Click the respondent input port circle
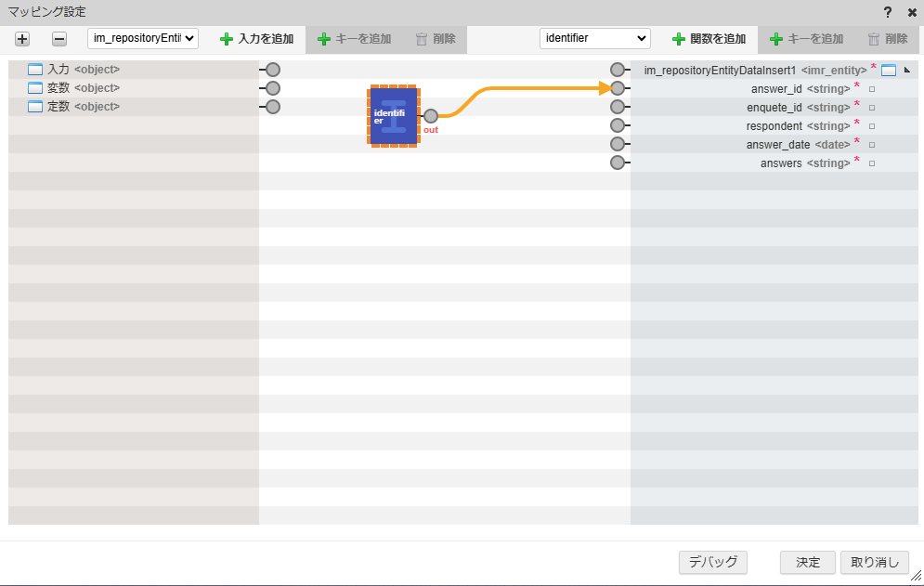 click(x=618, y=125)
